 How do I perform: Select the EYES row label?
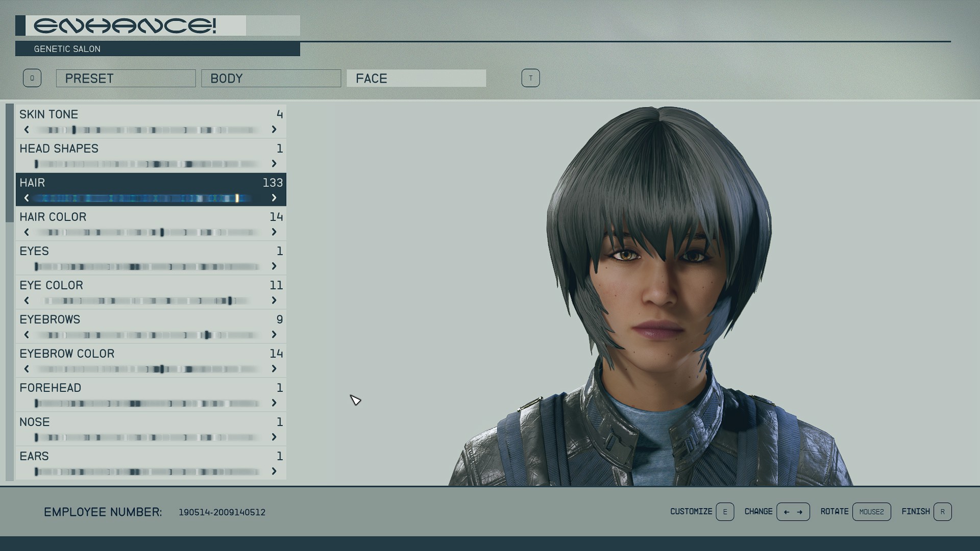[x=34, y=251]
